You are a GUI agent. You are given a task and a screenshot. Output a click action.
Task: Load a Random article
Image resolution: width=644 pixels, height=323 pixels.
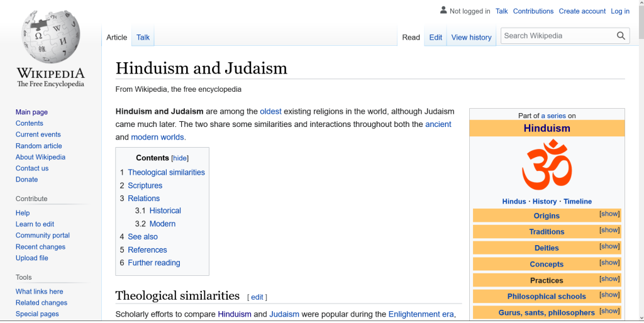coord(38,146)
